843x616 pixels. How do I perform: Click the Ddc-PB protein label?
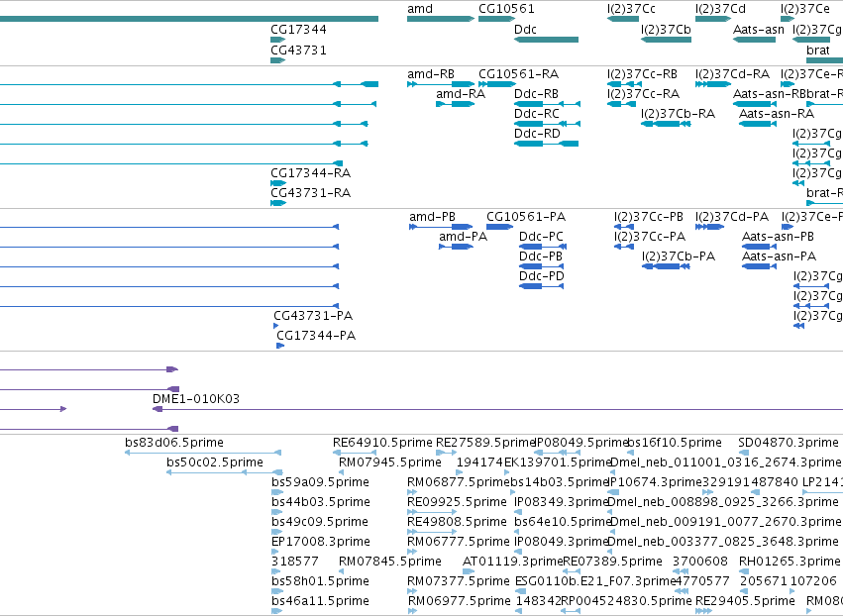click(541, 257)
